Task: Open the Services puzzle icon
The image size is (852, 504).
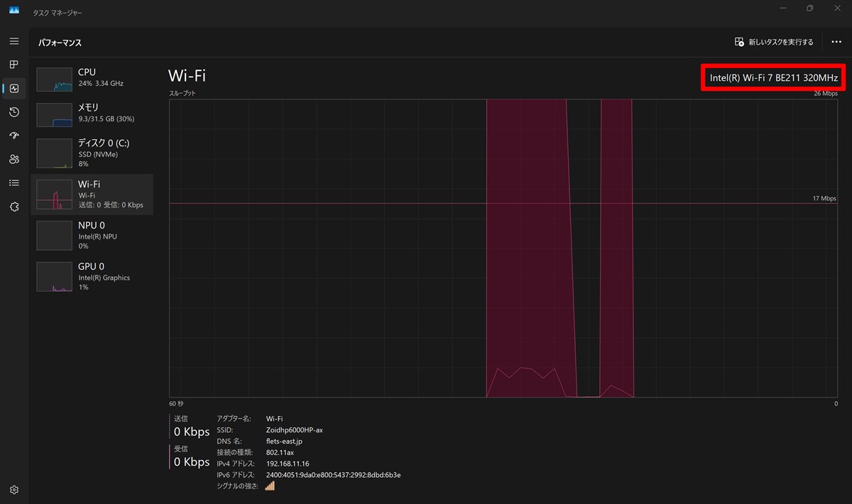Action: click(14, 207)
